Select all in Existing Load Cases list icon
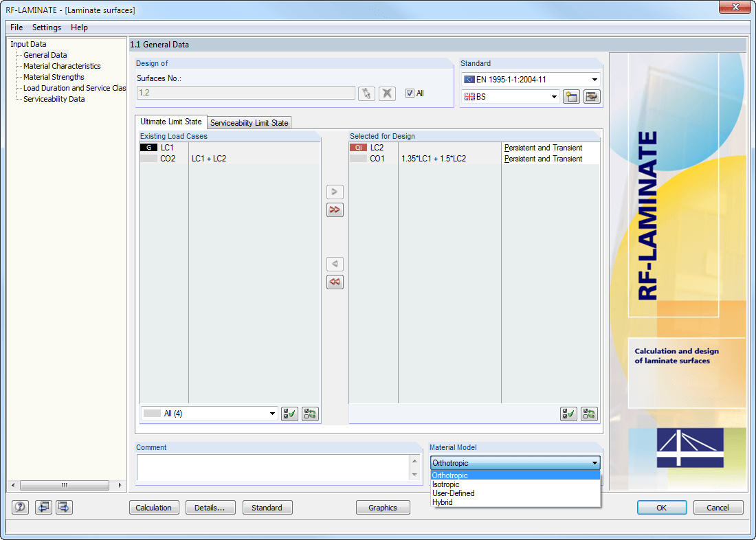 [289, 414]
